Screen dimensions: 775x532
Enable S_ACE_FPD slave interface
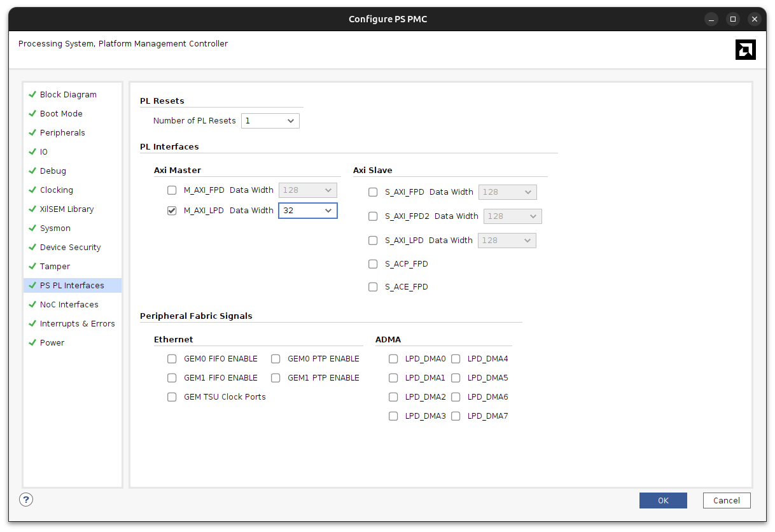click(373, 286)
